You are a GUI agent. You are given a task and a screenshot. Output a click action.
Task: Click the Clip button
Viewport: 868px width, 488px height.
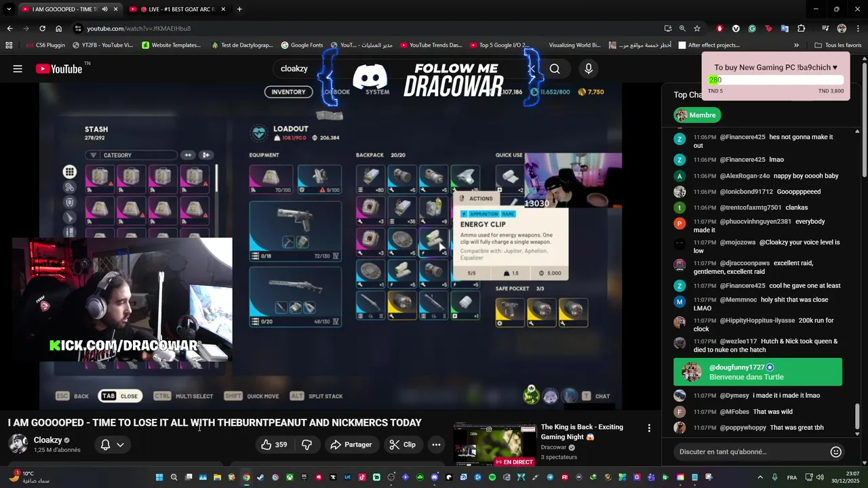coord(403,445)
